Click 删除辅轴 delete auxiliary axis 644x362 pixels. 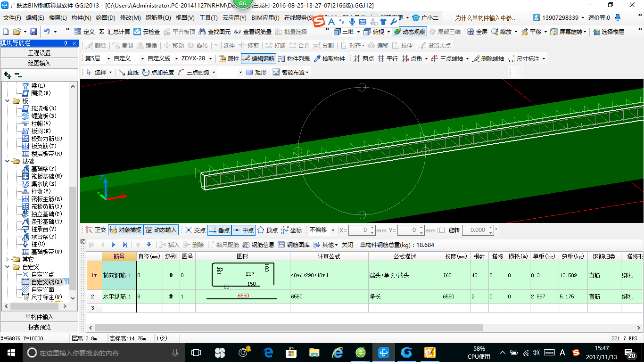pyautogui.click(x=488, y=58)
